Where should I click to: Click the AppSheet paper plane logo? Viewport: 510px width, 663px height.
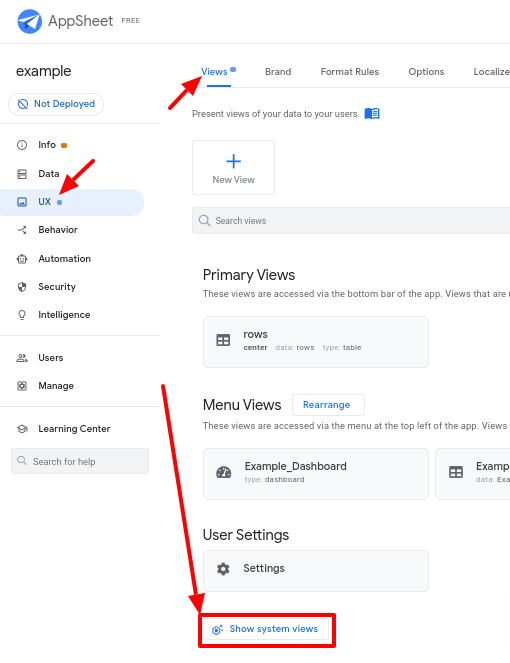(x=30, y=21)
